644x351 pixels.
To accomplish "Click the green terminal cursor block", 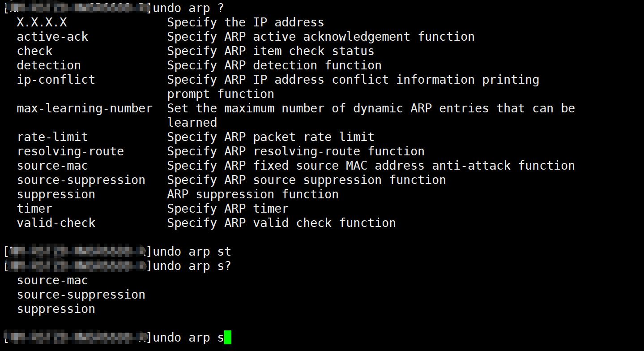I will coord(228,338).
